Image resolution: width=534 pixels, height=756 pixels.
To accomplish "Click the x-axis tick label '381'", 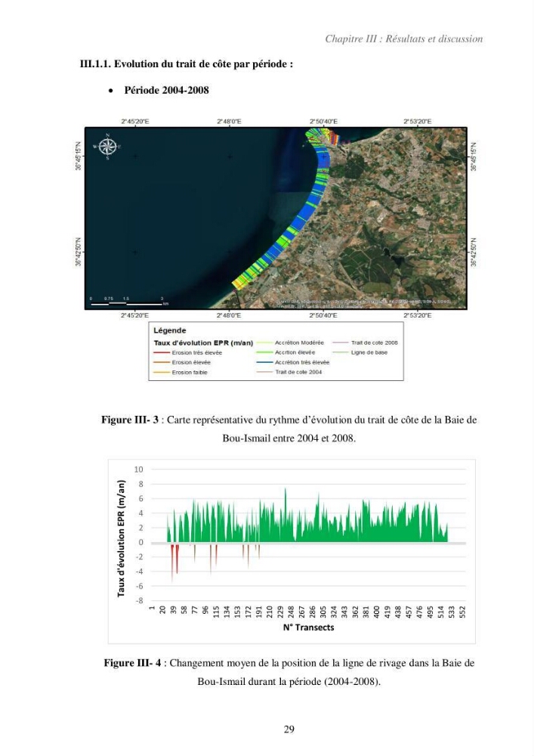I will click(x=366, y=612).
